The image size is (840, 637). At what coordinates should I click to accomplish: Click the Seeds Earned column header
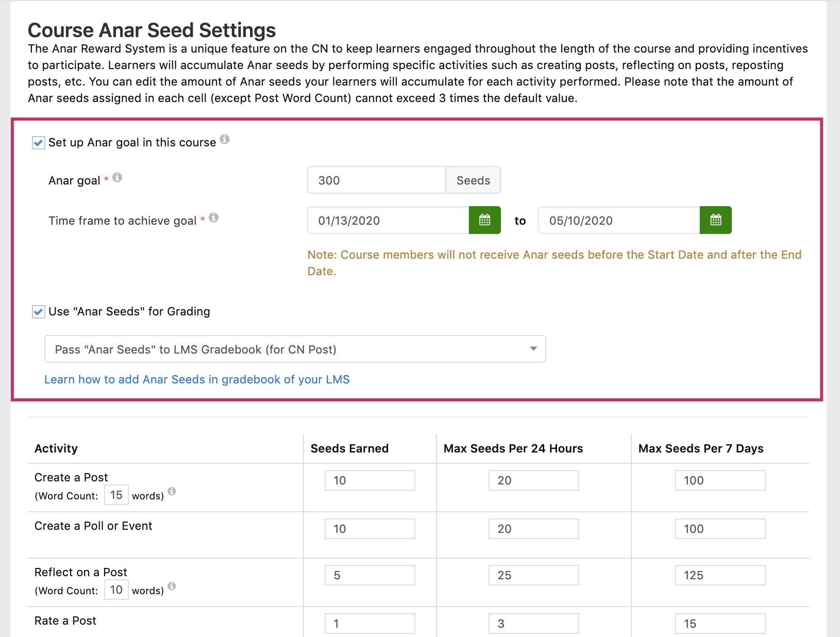[349, 448]
